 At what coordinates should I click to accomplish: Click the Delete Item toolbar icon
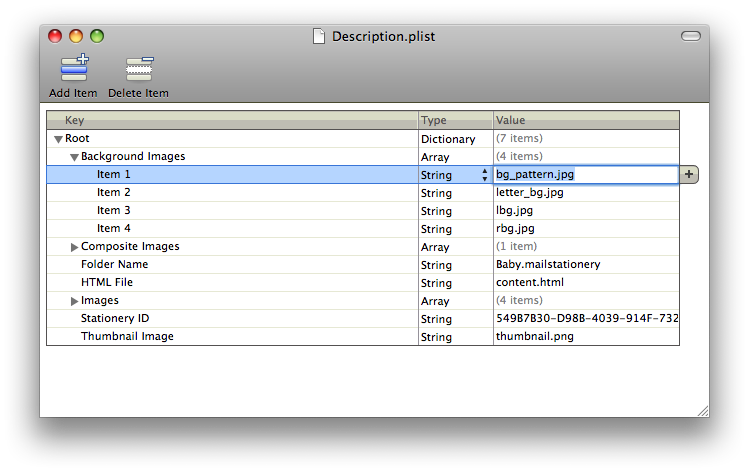click(x=138, y=69)
